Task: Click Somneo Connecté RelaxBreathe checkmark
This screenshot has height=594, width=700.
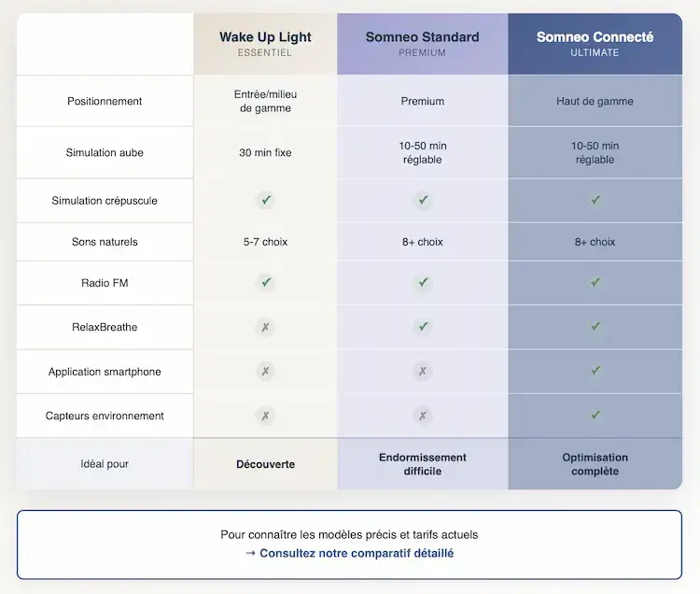Action: point(595,326)
